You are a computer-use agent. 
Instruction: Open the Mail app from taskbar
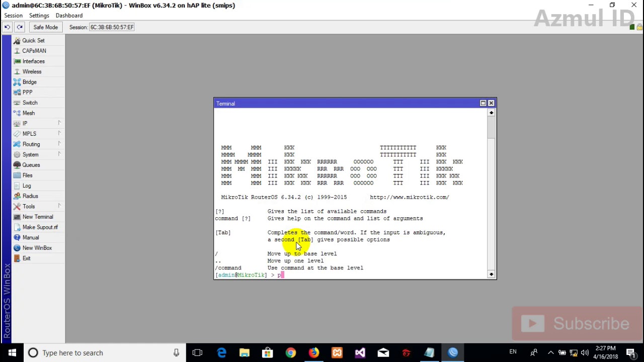[383, 353]
